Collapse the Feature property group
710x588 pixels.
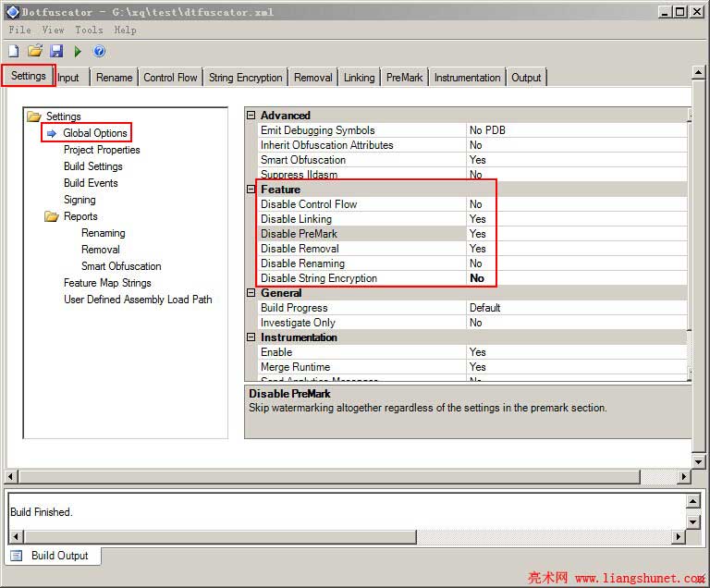pyautogui.click(x=251, y=189)
